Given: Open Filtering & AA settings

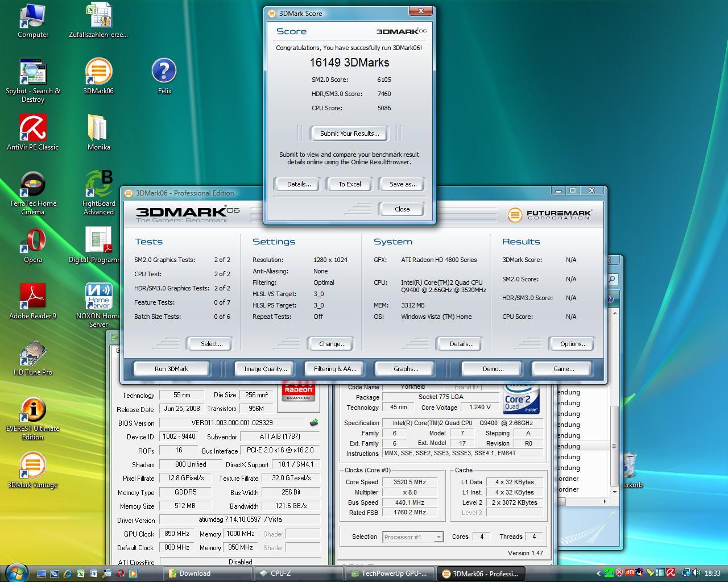Looking at the screenshot, I should [334, 369].
